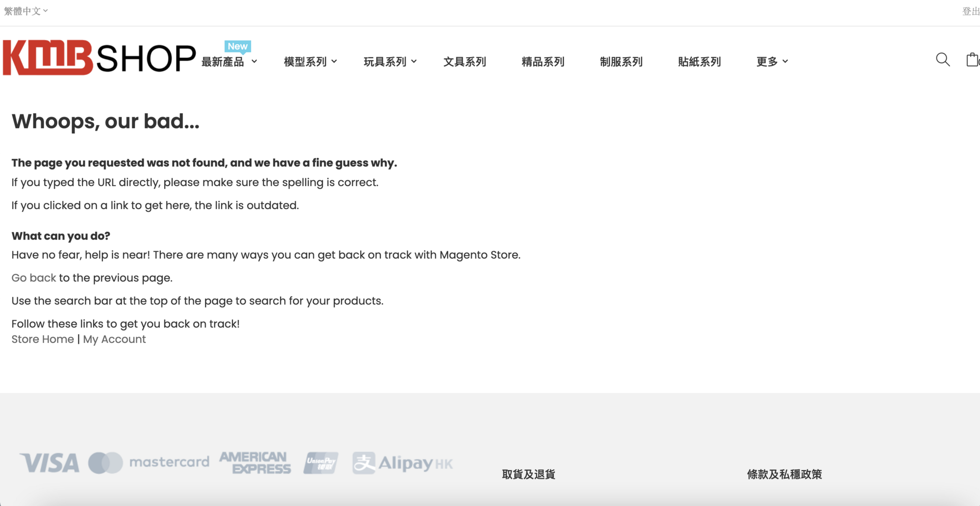
Task: Expand the 模型系列 menu
Action: 310,62
